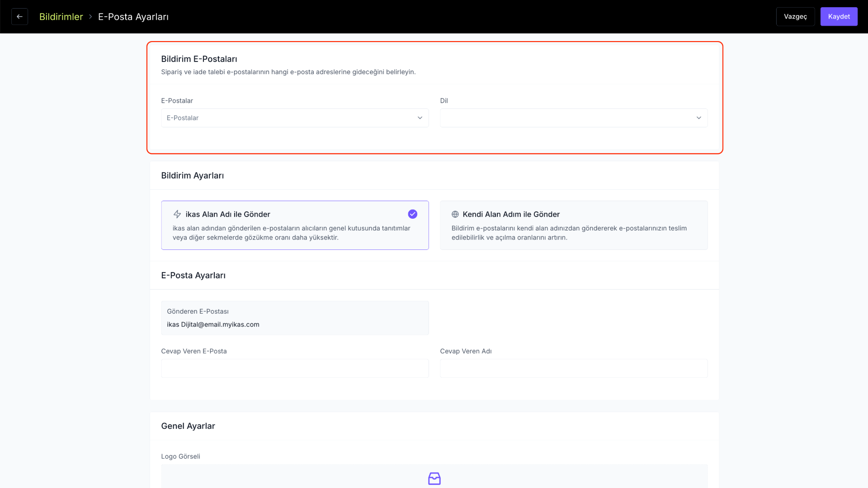
Task: Click the purple checkmark on ikas card
Action: (x=412, y=214)
